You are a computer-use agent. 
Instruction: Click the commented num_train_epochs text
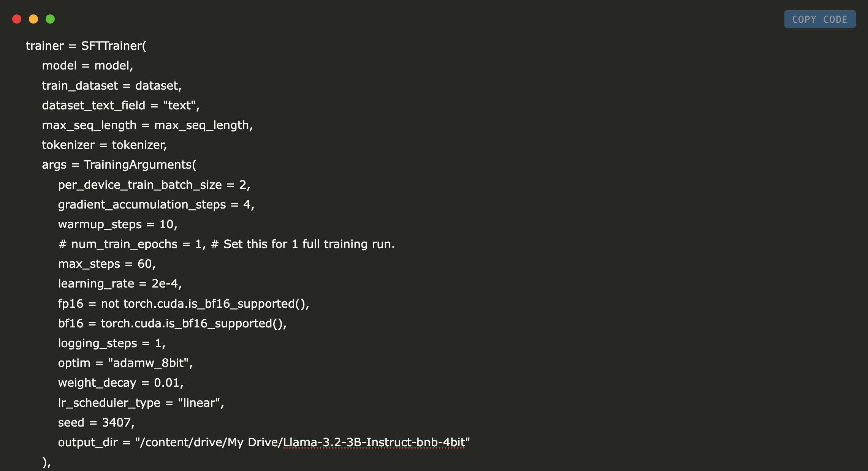pyautogui.click(x=124, y=244)
